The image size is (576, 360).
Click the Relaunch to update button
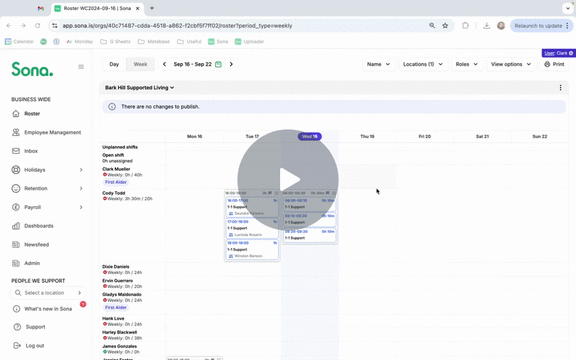click(x=541, y=26)
